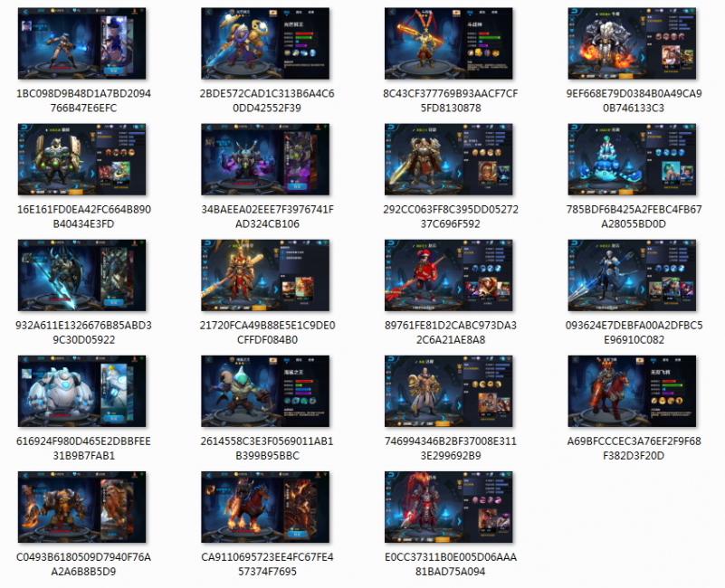This screenshot has width=725, height=588.
Task: Click the file name text "785BDF6B425A2FEBC4FB67A28055BD0D"
Action: [634, 217]
